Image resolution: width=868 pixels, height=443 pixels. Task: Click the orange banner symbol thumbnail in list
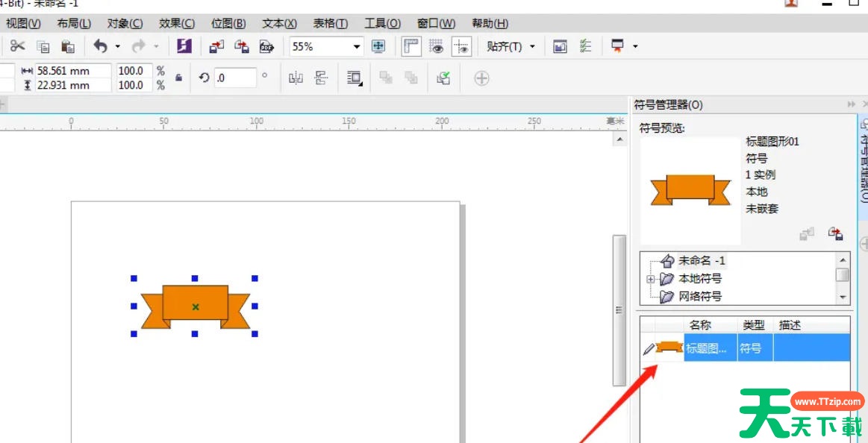pyautogui.click(x=669, y=348)
